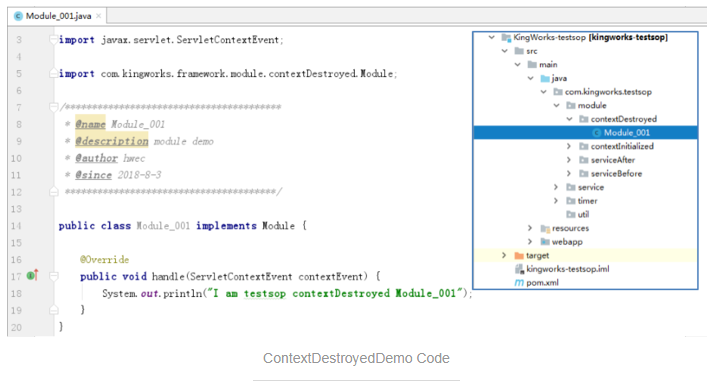Open kingworks-testsop.iml file
The image size is (721, 388).
[567, 269]
